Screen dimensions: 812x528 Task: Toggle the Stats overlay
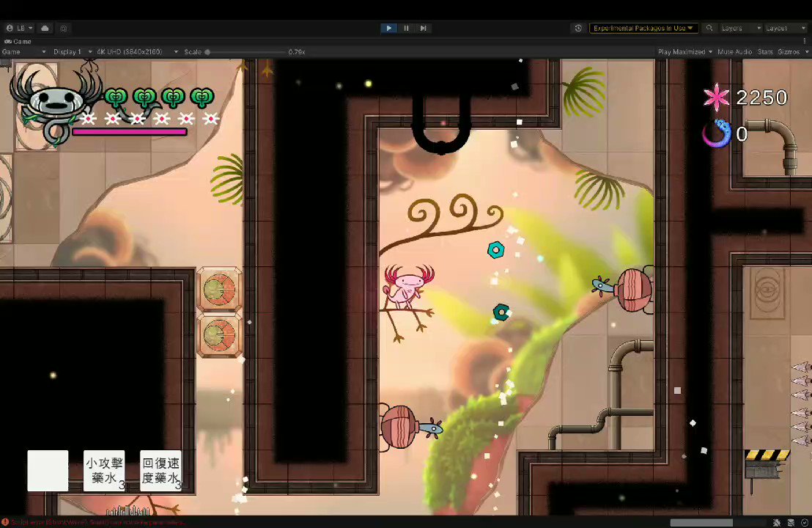(765, 52)
